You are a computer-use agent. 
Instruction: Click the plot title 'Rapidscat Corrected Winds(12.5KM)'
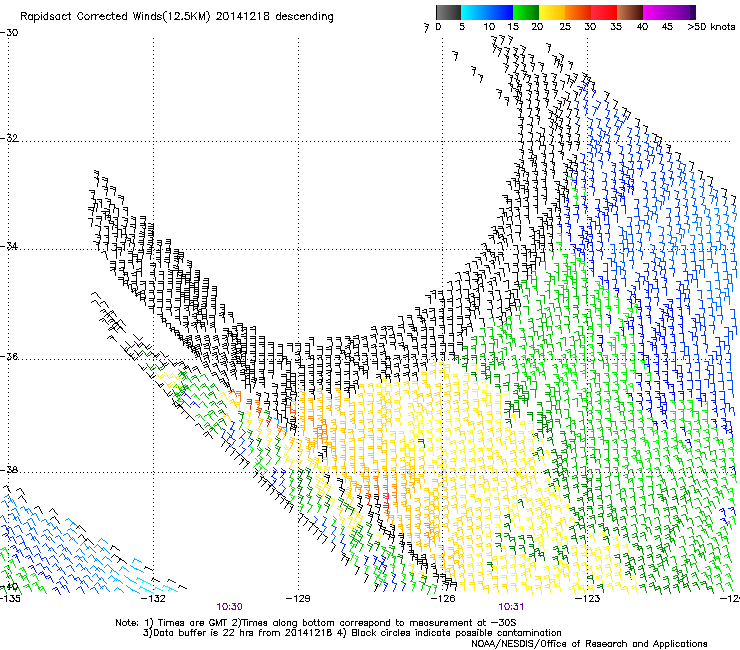click(x=115, y=17)
